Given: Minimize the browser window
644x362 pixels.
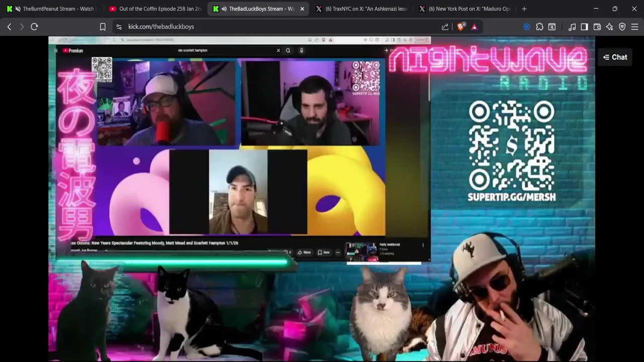Looking at the screenshot, I should 596,9.
